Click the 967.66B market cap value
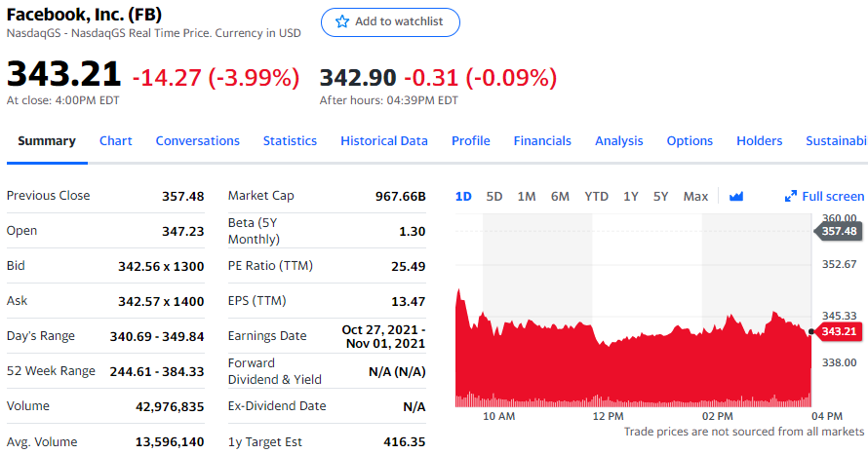This screenshot has width=868, height=454. (401, 196)
